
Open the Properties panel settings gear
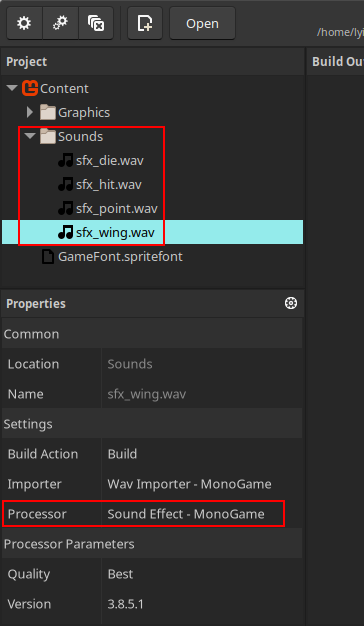291,303
